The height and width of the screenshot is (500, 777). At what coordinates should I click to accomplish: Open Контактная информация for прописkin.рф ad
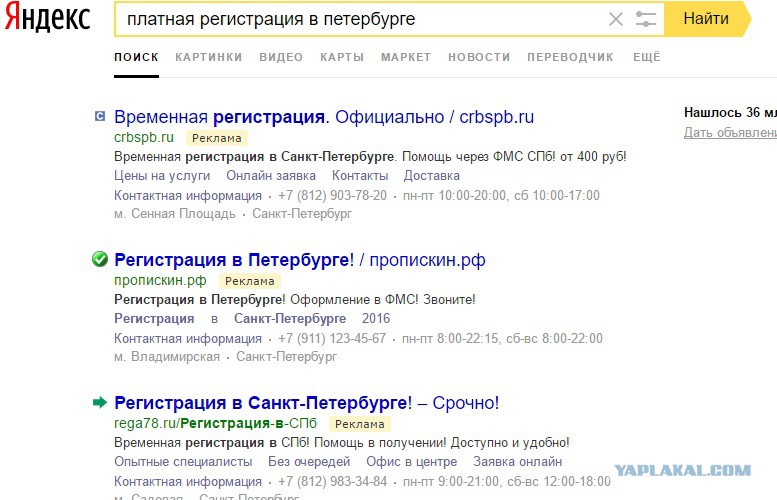(188, 338)
